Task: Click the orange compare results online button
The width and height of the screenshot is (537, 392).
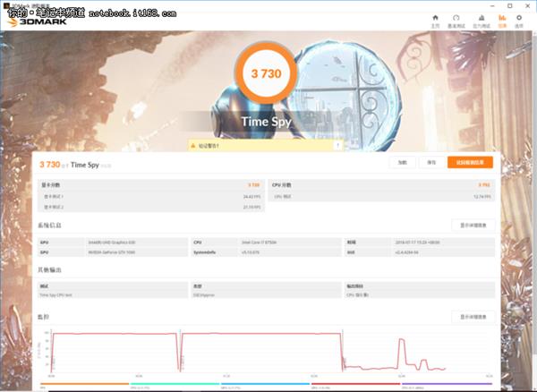Action: [x=470, y=162]
